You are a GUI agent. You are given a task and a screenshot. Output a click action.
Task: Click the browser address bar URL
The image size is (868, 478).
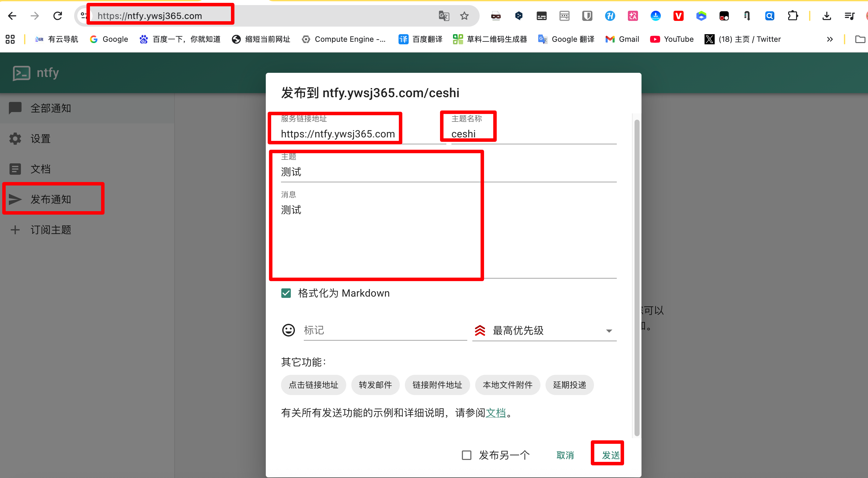click(x=150, y=16)
